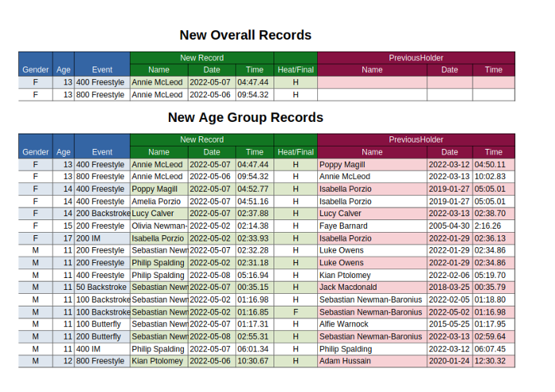
Task: Click the Alfie Warnock cell
Action: (x=372, y=324)
